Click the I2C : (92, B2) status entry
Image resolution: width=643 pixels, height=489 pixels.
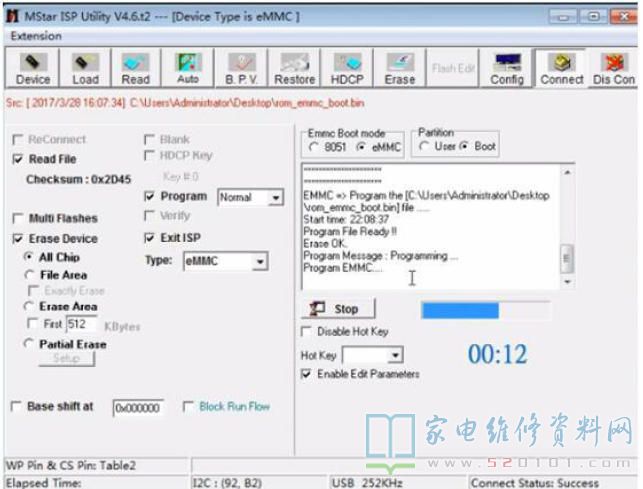227,483
